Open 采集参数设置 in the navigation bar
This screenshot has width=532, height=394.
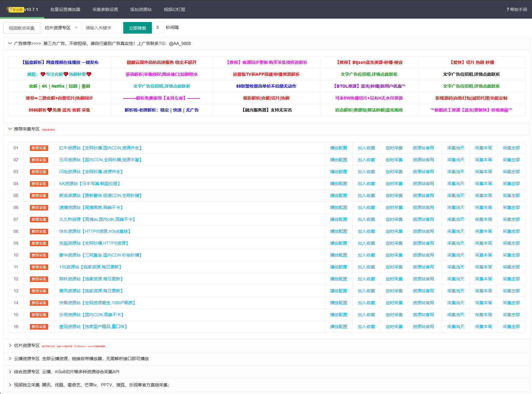105,9
